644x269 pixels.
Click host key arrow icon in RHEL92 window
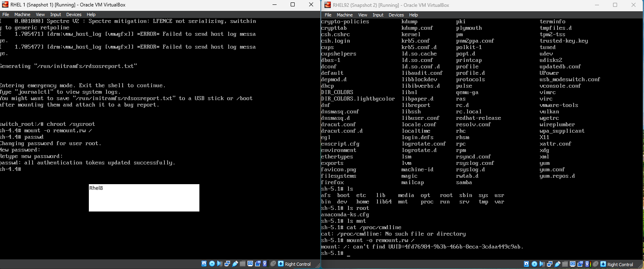click(603, 264)
